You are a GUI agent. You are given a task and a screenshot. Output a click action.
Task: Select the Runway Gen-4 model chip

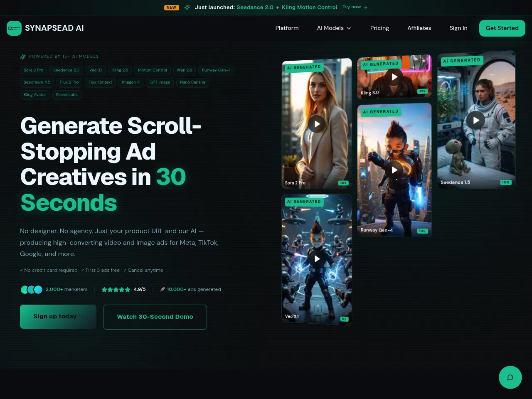(x=216, y=70)
